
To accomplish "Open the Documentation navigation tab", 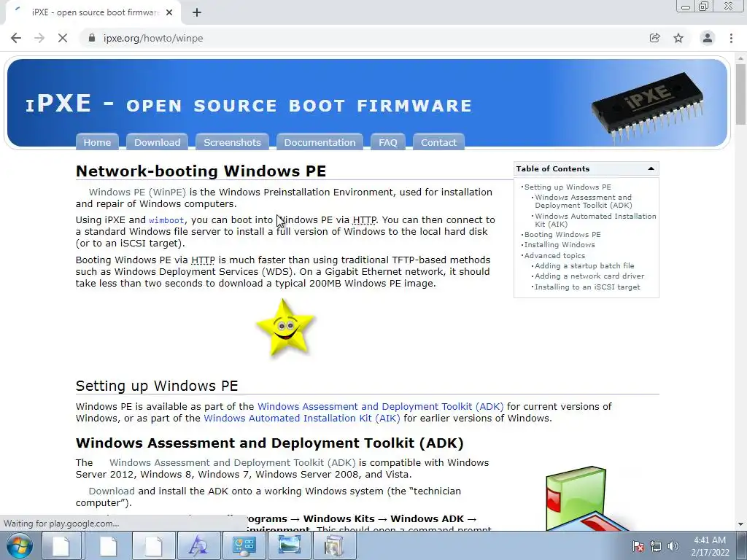I will point(320,142).
